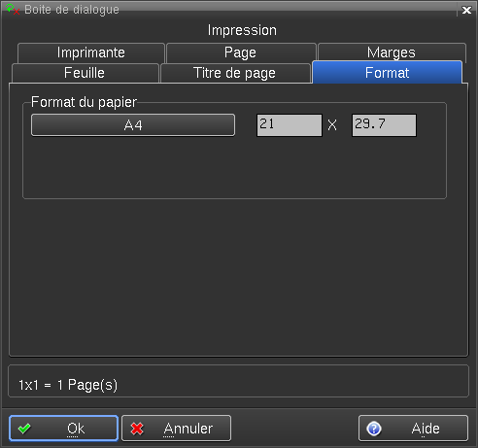This screenshot has width=478, height=448.
Task: Click the Format du papier group label
Action: pos(84,102)
